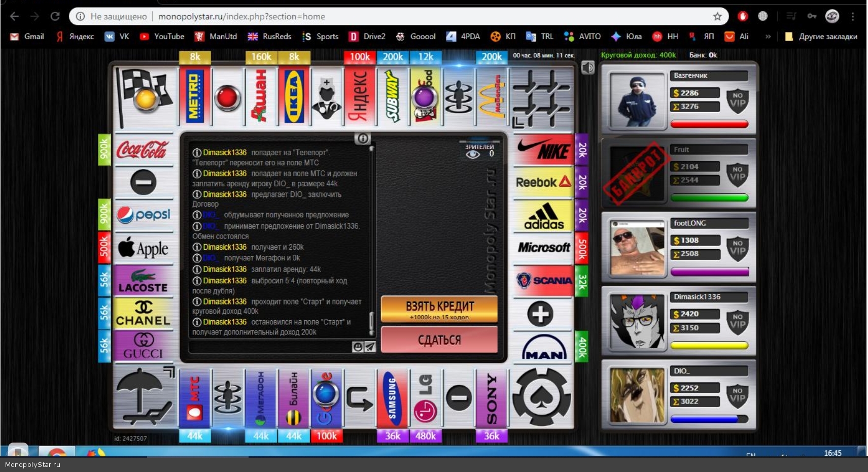Open the Chrome menu three dots
The width and height of the screenshot is (868, 472).
(853, 16)
